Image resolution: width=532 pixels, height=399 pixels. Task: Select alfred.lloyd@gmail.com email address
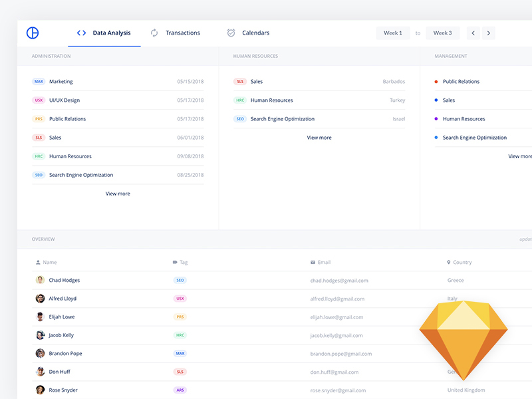337,299
